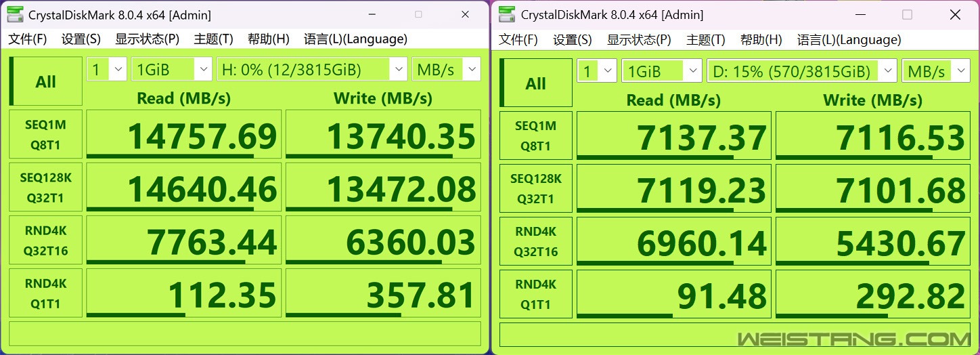Click Write (MB/s) header in right window

[873, 100]
